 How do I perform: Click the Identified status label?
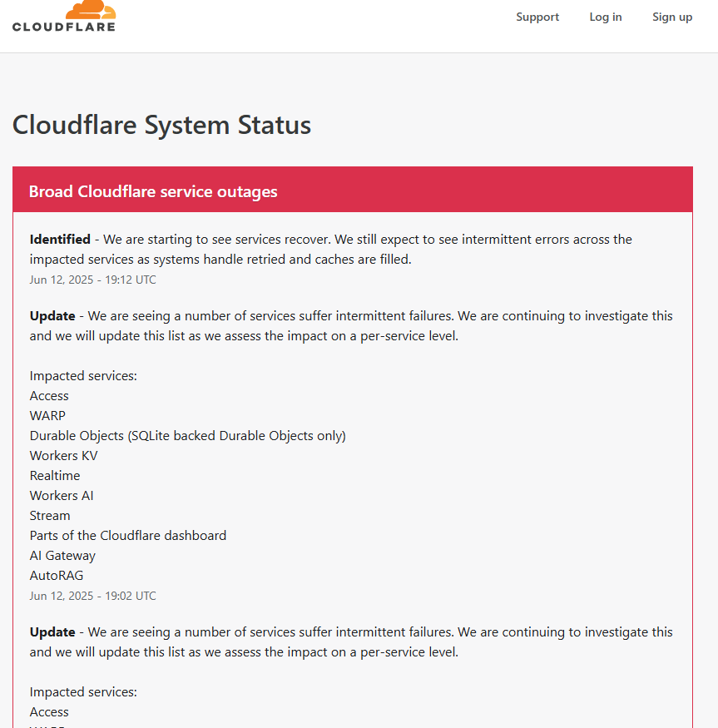point(60,239)
